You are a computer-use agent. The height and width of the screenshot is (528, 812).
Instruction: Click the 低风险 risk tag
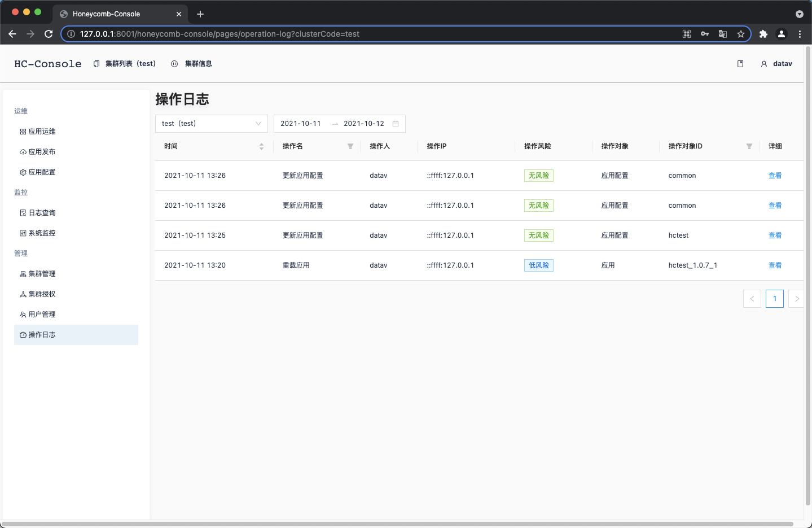539,265
